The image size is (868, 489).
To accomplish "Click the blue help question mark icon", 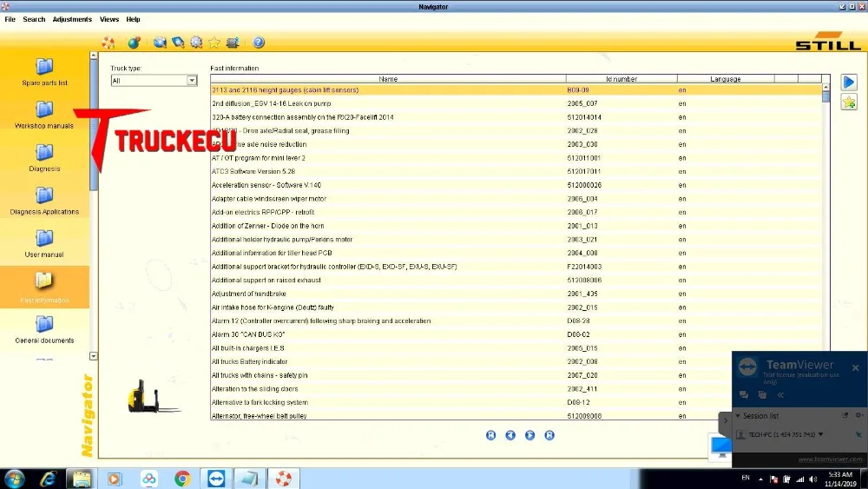I will click(259, 42).
